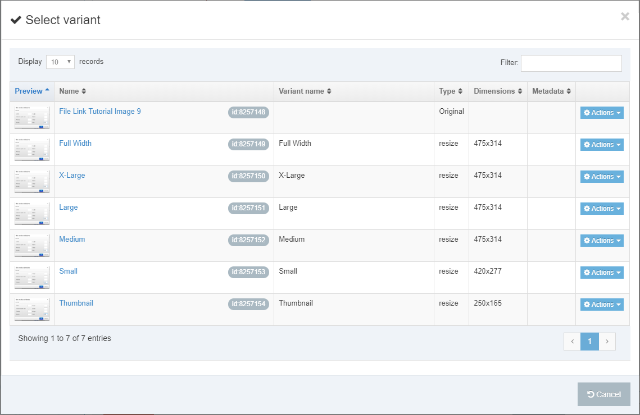640x415 pixels.
Task: Go to previous page of results
Action: click(572, 341)
